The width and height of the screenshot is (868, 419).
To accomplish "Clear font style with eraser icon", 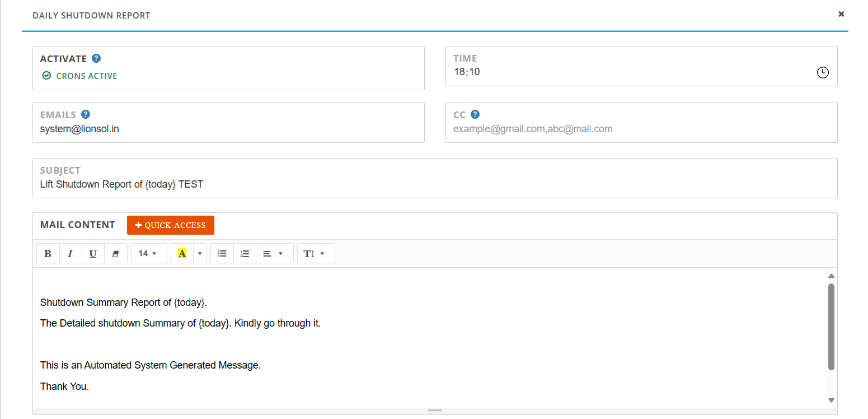I will point(116,254).
